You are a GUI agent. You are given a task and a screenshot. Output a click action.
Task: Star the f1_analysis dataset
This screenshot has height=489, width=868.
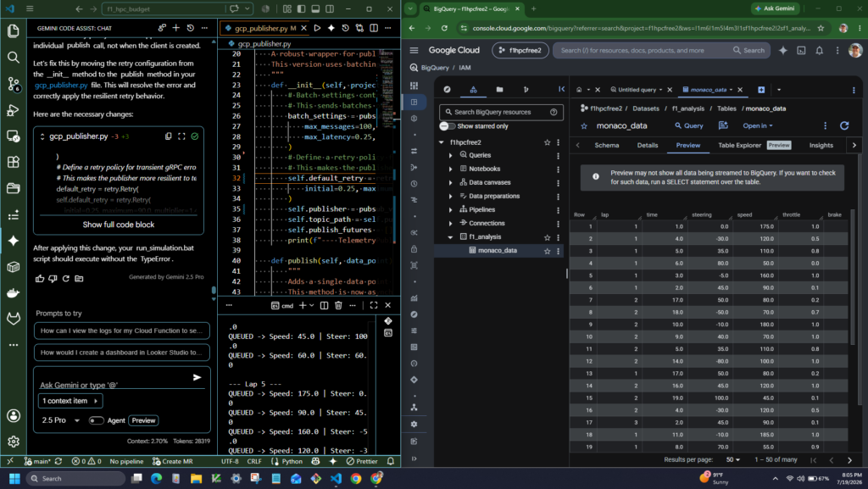547,237
